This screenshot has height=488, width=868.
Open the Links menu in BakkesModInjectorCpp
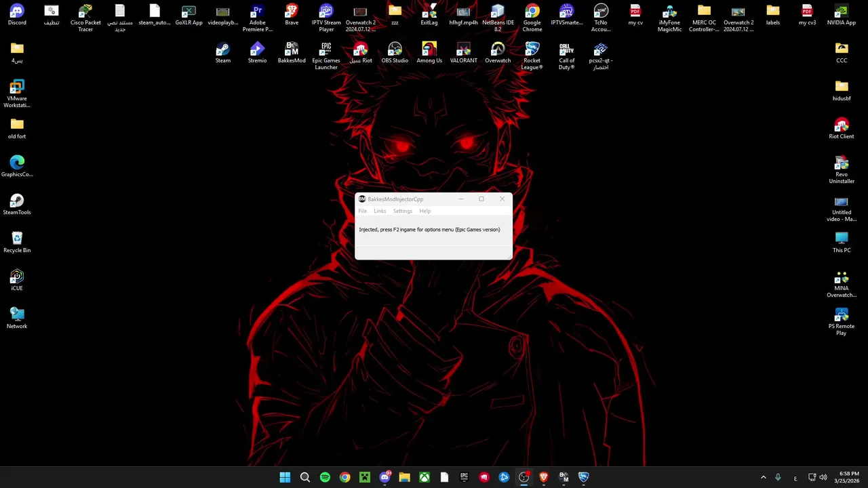coord(380,211)
